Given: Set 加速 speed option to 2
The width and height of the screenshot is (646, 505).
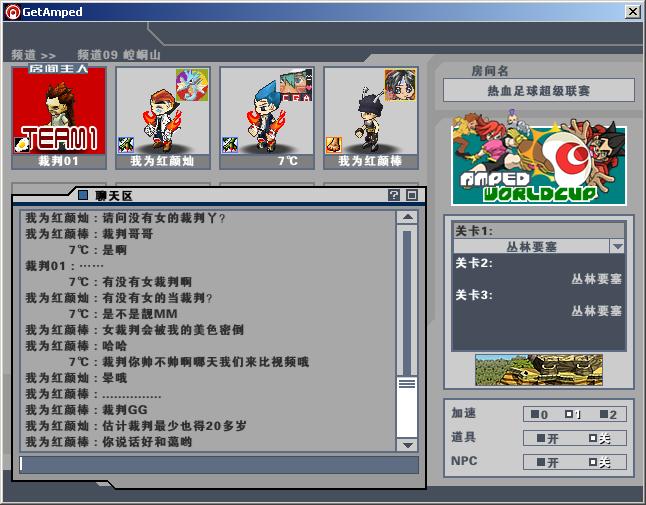Looking at the screenshot, I should pos(606,414).
